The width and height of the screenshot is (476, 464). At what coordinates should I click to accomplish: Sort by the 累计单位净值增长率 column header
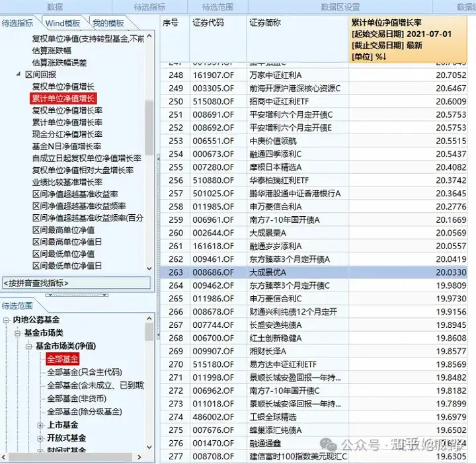pyautogui.click(x=408, y=39)
